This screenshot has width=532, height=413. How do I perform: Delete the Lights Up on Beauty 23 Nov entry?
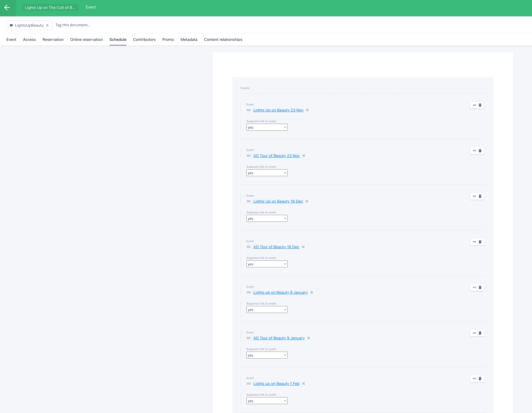point(480,105)
